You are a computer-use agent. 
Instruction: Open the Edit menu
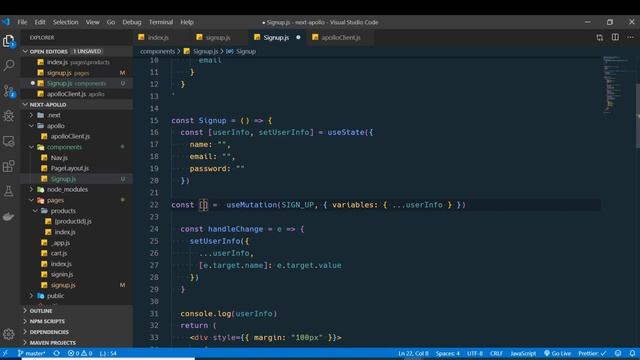[40, 22]
